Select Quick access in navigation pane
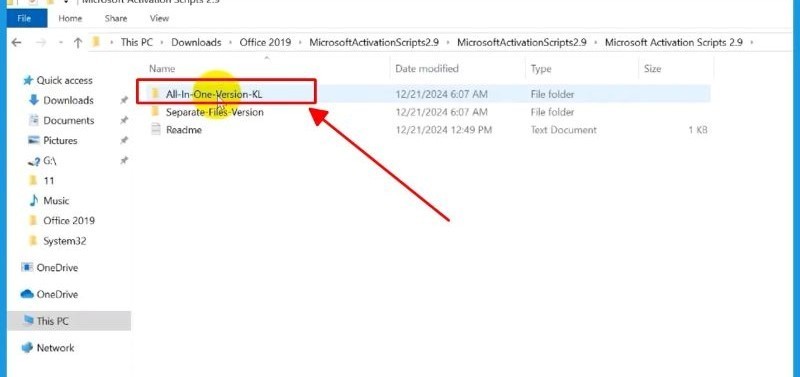Screen dimensions: 800x377 pyautogui.click(x=64, y=80)
